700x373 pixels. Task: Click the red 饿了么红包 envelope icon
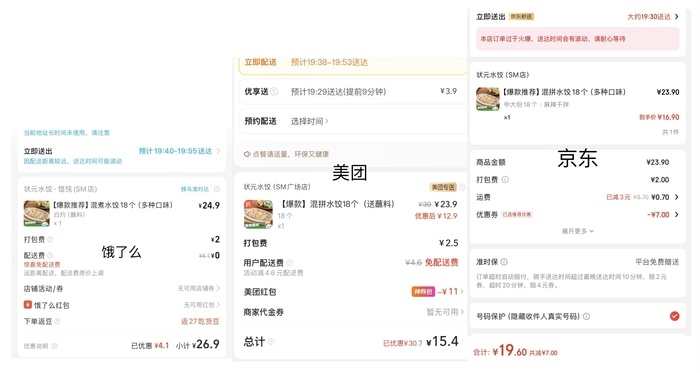click(28, 305)
